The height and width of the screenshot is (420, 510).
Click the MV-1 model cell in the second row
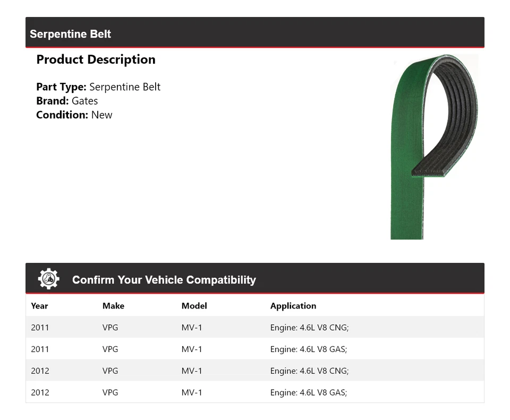(x=192, y=349)
